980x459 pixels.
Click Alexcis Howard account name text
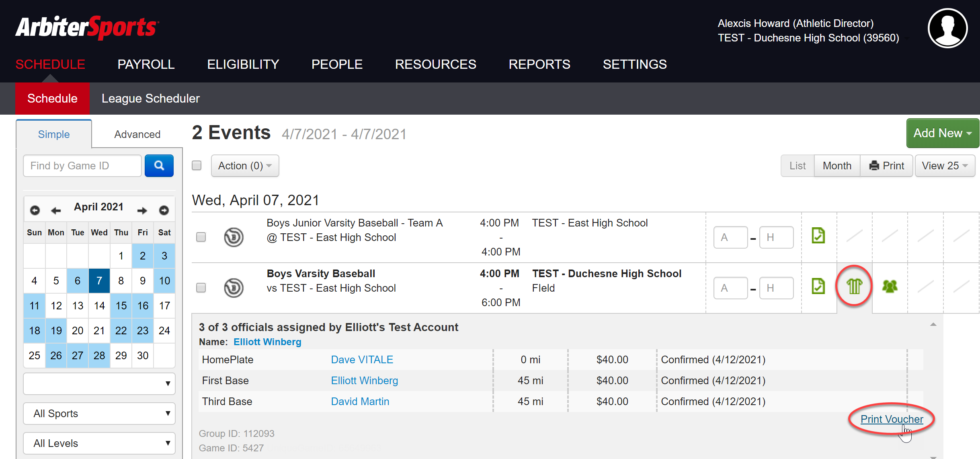pos(795,23)
